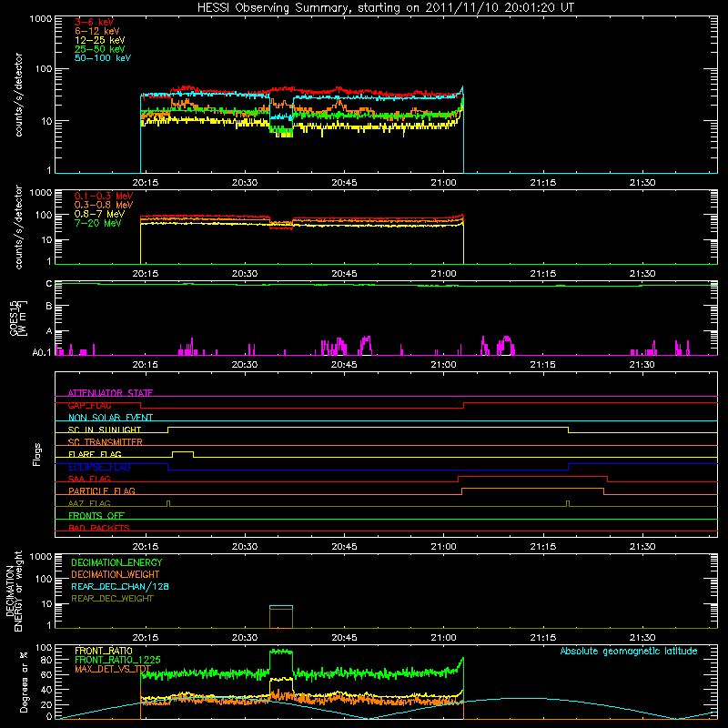This screenshot has width=728, height=728.
Task: Click the A0.1 tick label on GOES panel
Action: [42, 353]
